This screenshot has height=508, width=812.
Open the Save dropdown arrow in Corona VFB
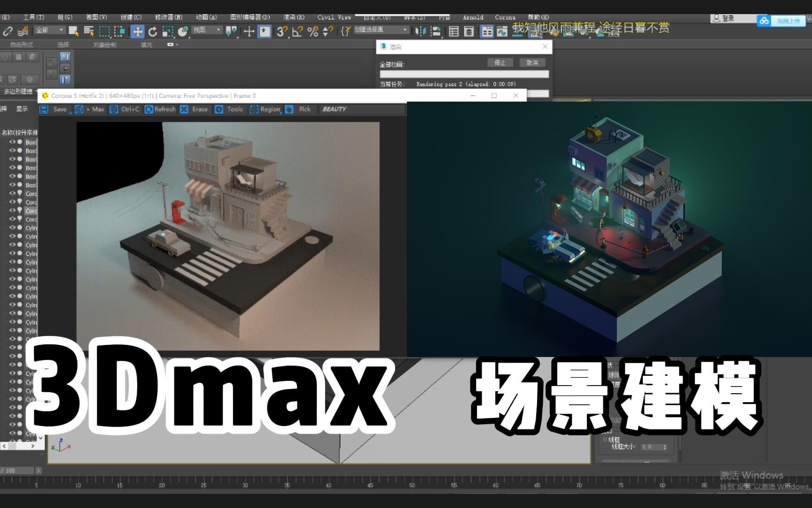(x=70, y=112)
